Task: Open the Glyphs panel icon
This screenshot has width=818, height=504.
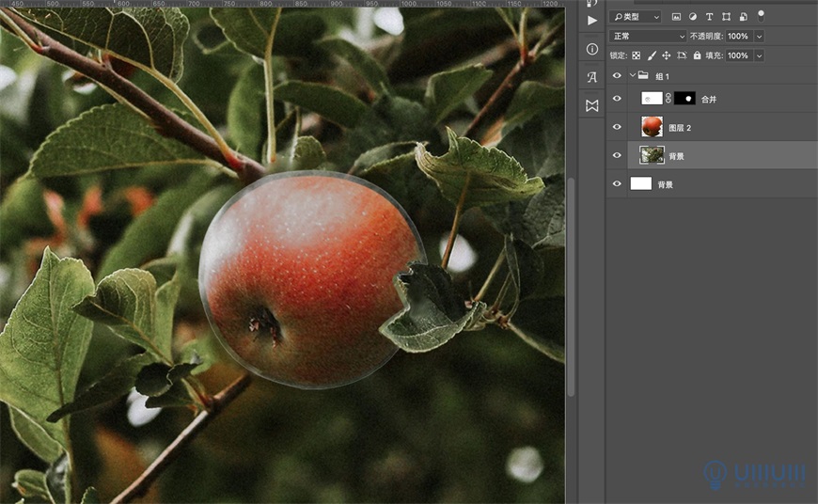Action: [x=591, y=77]
